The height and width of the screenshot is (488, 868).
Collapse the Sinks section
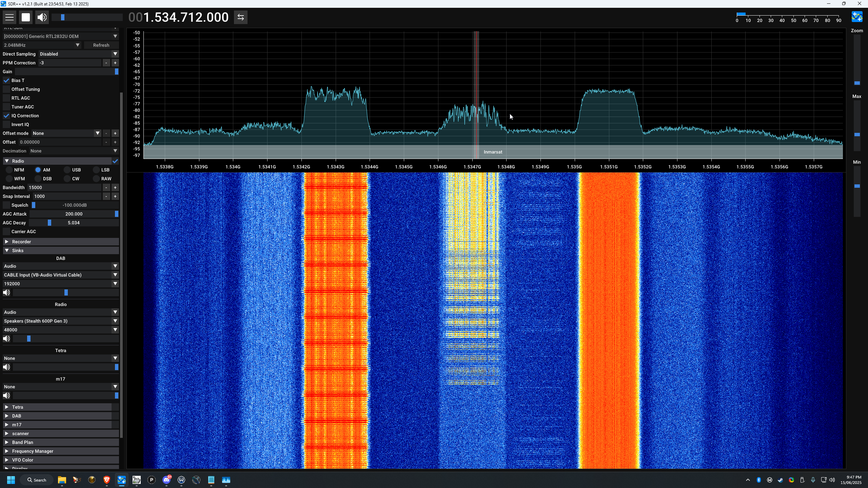(x=61, y=250)
